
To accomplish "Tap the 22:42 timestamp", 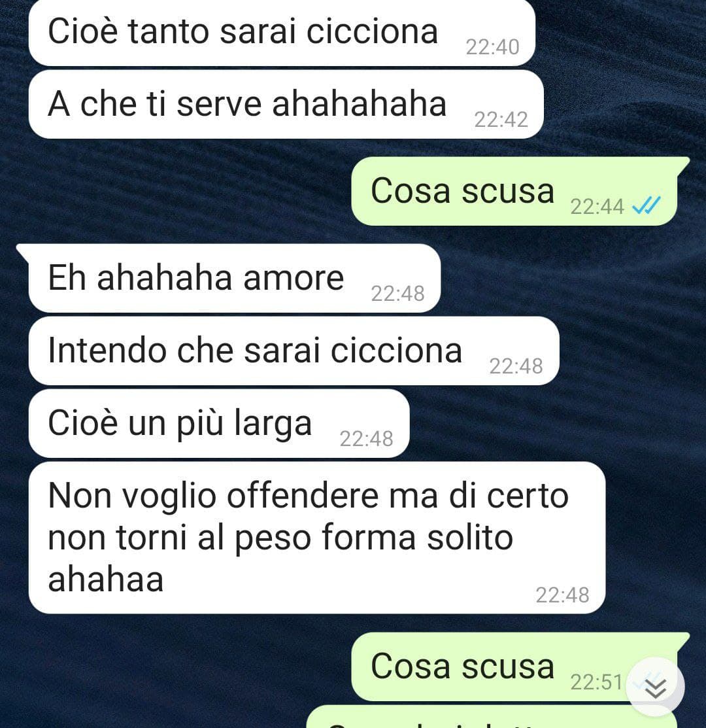I will tap(501, 120).
